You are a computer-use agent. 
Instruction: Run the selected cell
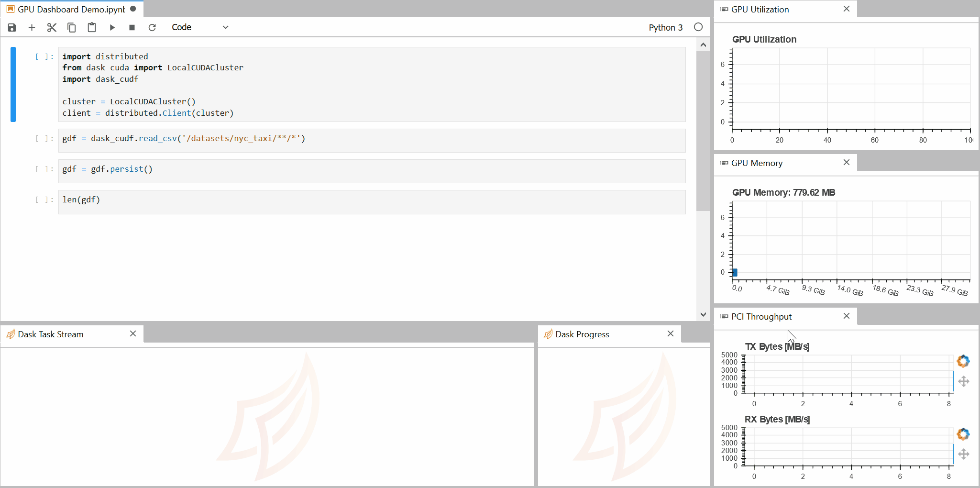pyautogui.click(x=112, y=28)
